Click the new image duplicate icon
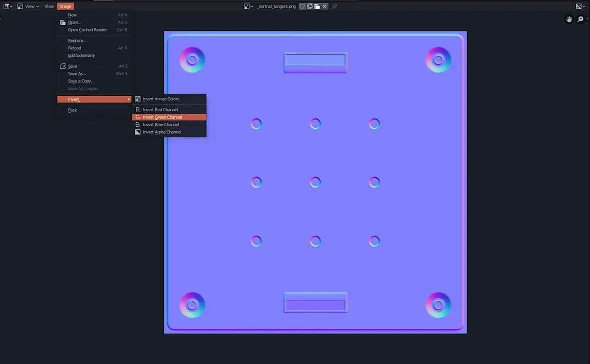Viewport: 590px width, 364px height. point(309,6)
